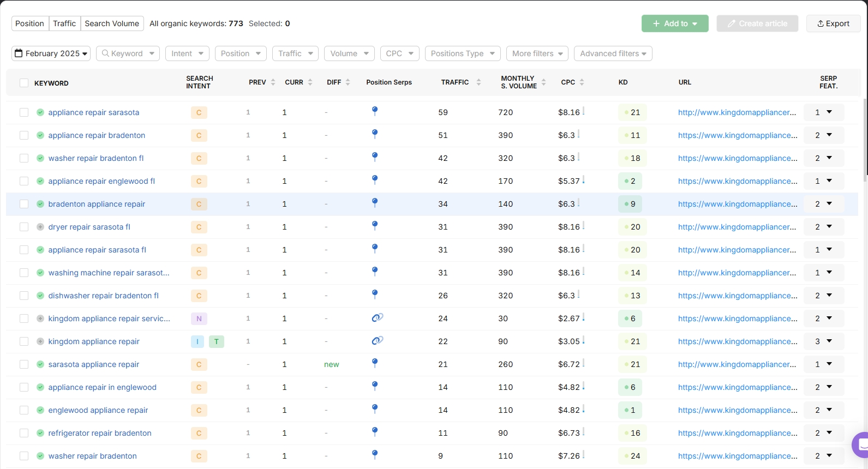Click the sort arrows on the TRAFFIC column
The height and width of the screenshot is (469, 868).
(x=478, y=82)
